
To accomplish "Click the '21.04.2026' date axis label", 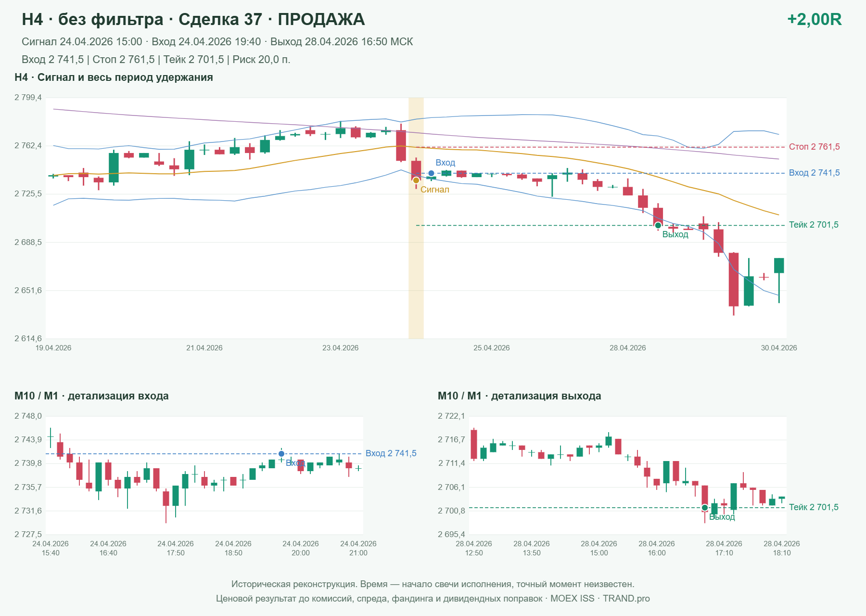I will tap(204, 348).
